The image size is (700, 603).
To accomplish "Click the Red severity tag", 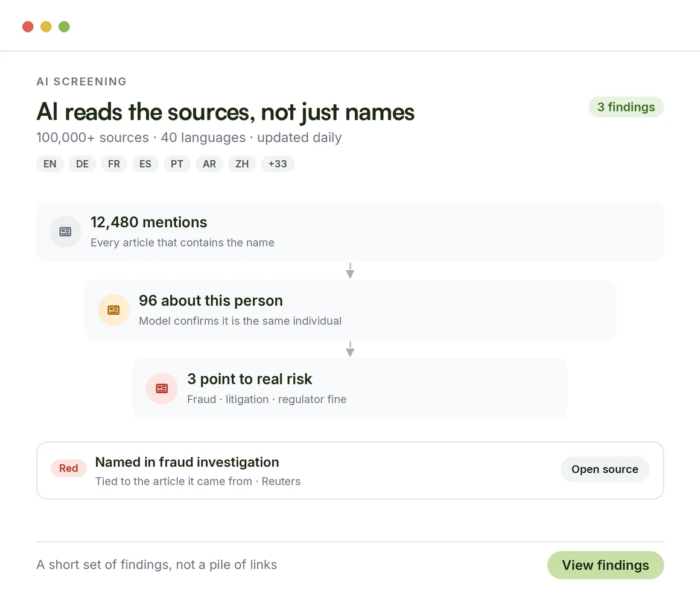I will (x=68, y=469).
